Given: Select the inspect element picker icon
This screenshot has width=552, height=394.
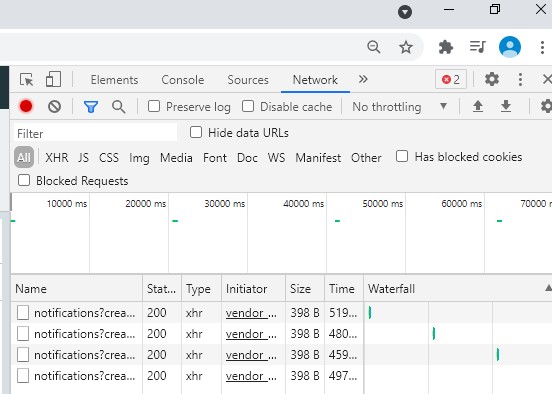Looking at the screenshot, I should [26, 80].
